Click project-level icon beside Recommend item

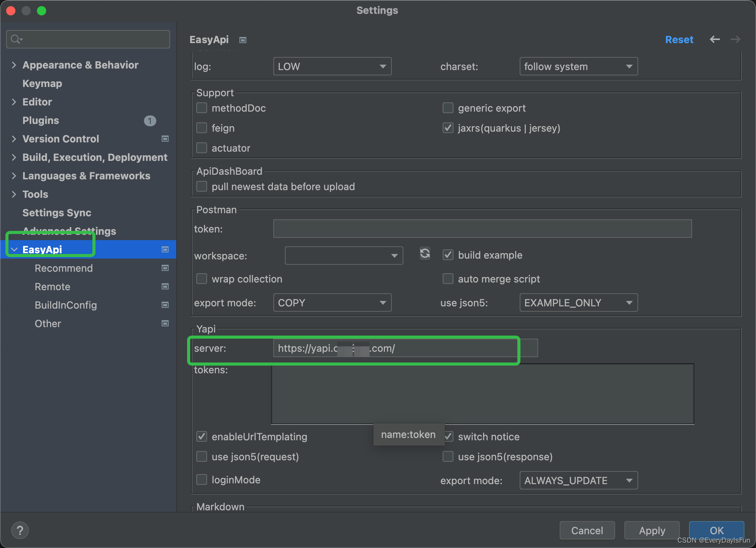tap(165, 268)
